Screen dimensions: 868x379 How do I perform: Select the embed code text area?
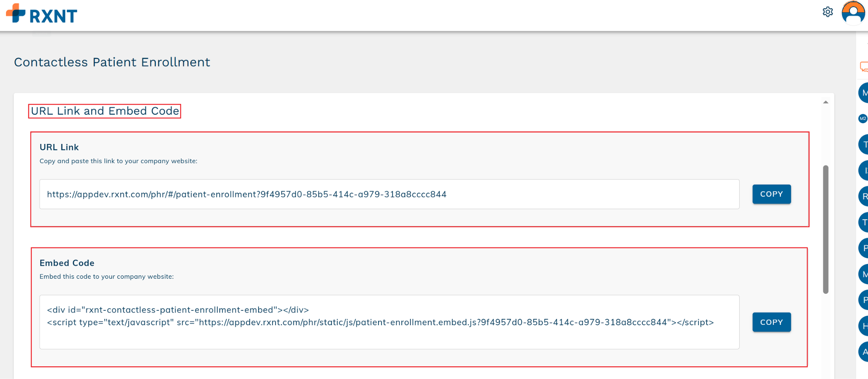click(389, 322)
